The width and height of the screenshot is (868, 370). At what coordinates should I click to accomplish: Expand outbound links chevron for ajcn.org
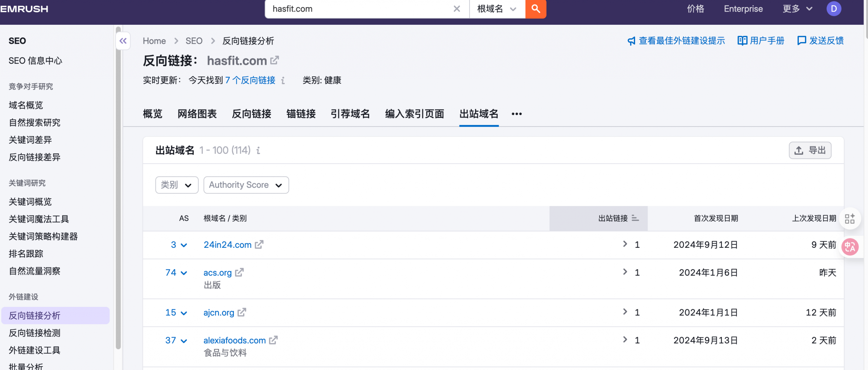click(625, 312)
